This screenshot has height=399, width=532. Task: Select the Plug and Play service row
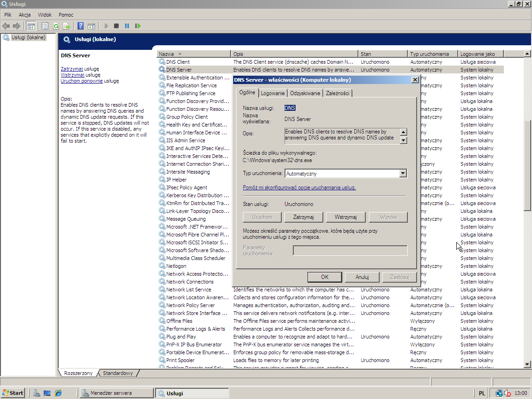coord(331,337)
